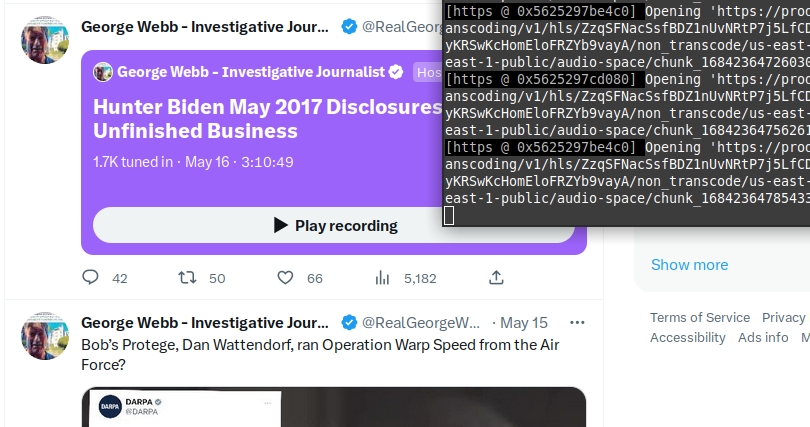Click verified badge beside first George Webb name
This screenshot has height=427, width=810.
(349, 26)
